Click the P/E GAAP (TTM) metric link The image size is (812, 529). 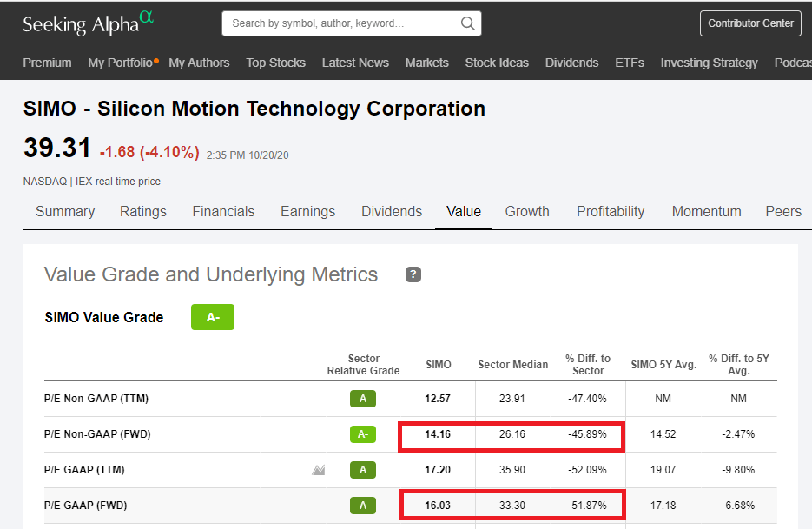pyautogui.click(x=84, y=470)
